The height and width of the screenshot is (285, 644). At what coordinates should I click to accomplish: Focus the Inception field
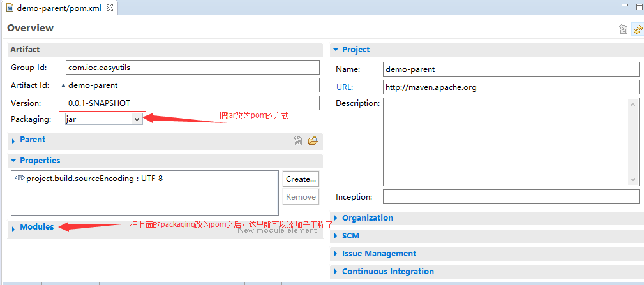(x=511, y=197)
